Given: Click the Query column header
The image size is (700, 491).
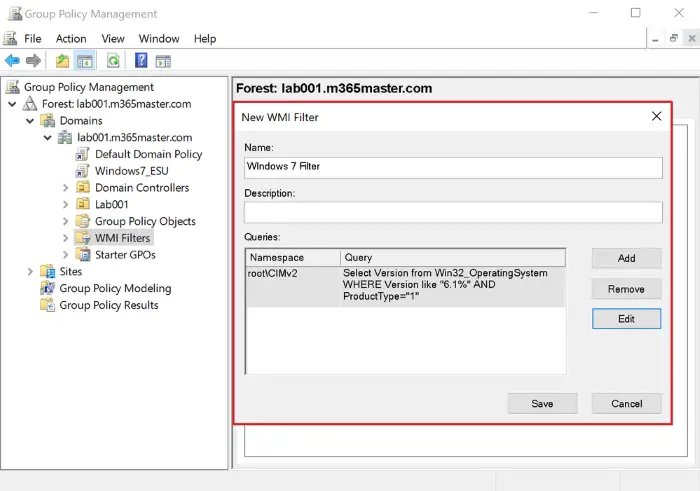Looking at the screenshot, I should (453, 258).
